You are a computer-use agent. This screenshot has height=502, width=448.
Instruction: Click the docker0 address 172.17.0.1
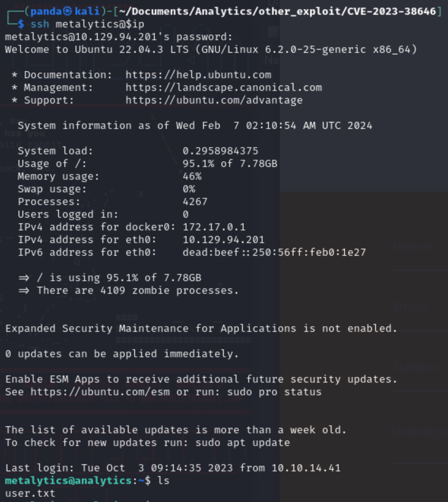[214, 227]
